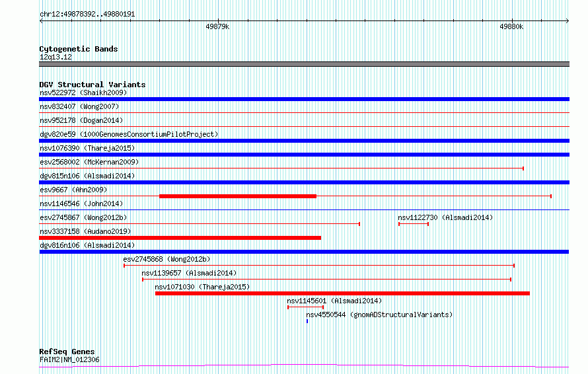Click the thick red bar of nsv3337158
The image size is (588, 374).
(x=180, y=238)
